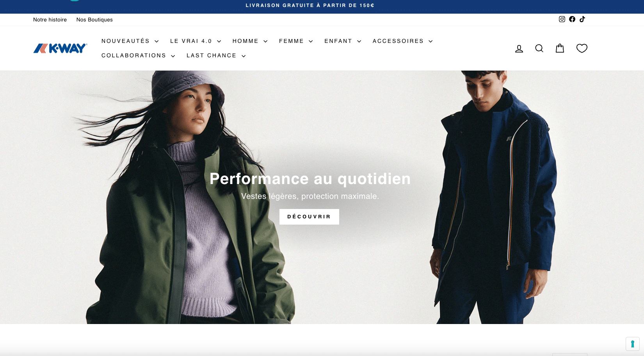Screen dimensions: 644x356
Task: Open the shopping bag cart
Action: click(x=560, y=48)
